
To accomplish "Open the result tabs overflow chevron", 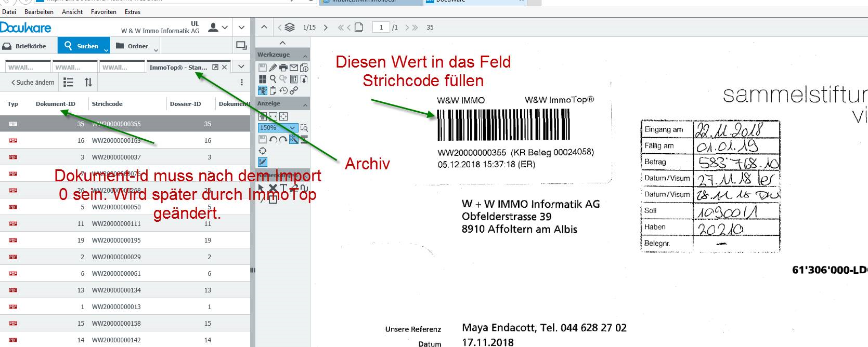I will (x=241, y=66).
